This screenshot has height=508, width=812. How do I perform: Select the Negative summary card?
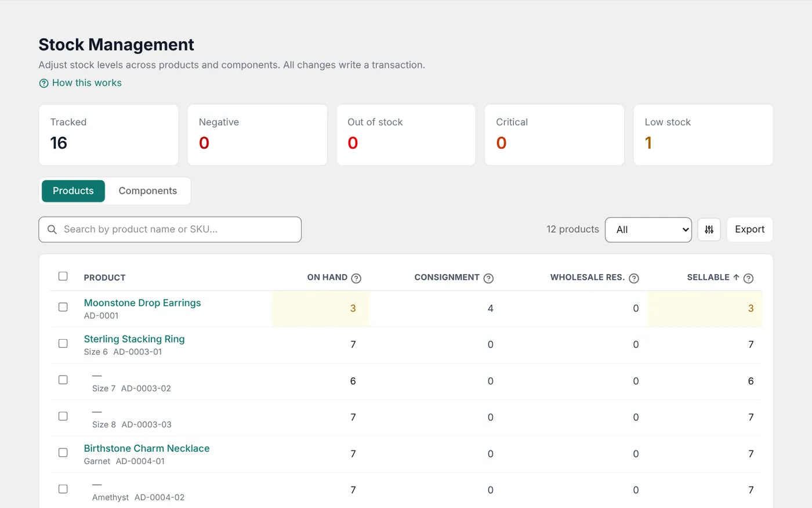click(x=258, y=135)
